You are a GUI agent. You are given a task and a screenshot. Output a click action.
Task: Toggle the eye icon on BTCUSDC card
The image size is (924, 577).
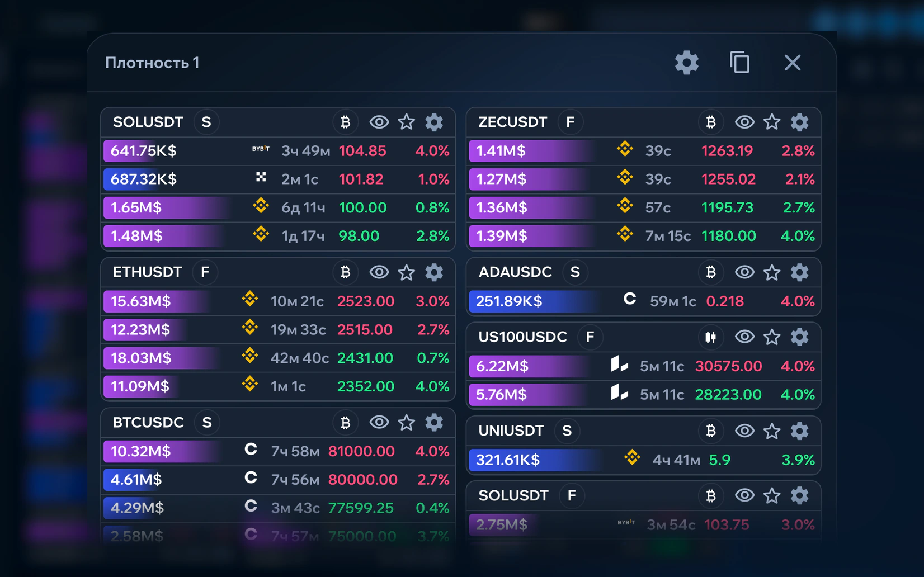[379, 422]
